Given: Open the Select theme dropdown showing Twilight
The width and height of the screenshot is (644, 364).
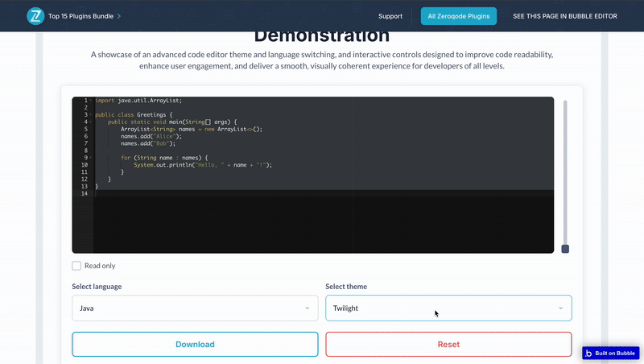Looking at the screenshot, I should (x=448, y=308).
